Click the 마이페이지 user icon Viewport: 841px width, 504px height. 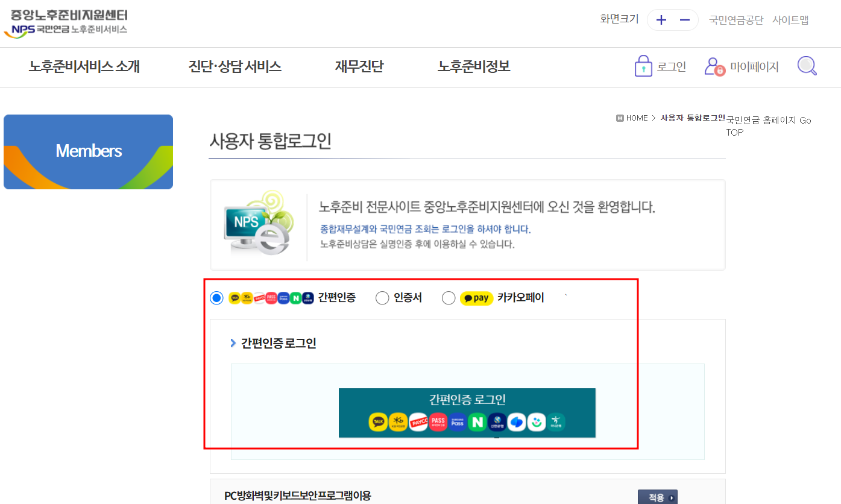click(x=714, y=66)
